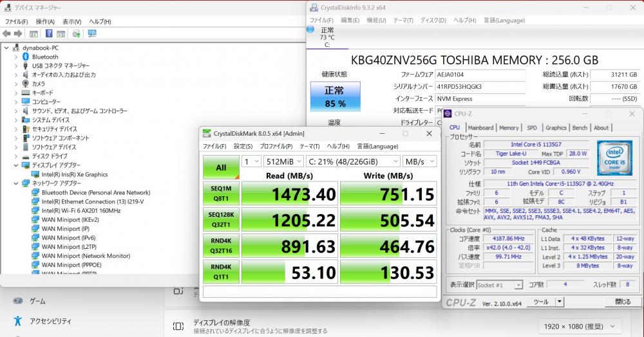Image resolution: width=644 pixels, height=337 pixels.
Task: Select the game controller icon in Settings sidebar
Action: point(17,301)
